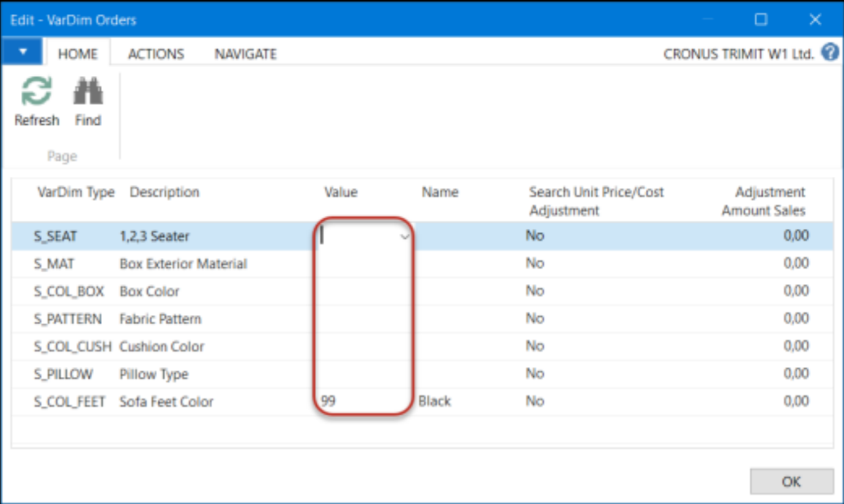Click the Value column header

tap(341, 192)
